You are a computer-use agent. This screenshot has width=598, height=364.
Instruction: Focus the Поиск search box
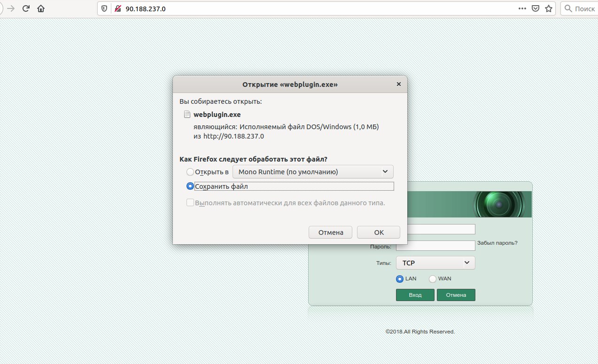coord(580,8)
